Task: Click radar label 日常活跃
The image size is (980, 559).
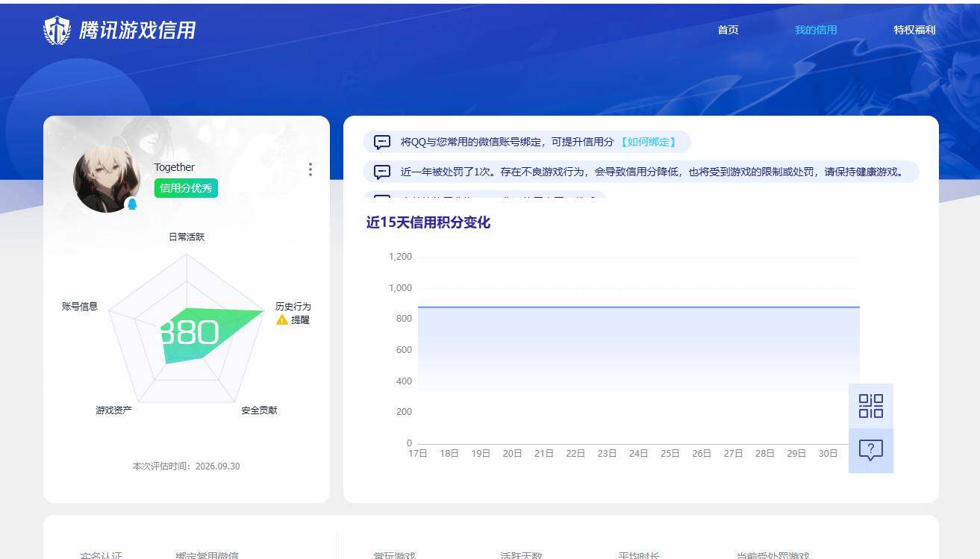Action: click(x=187, y=237)
